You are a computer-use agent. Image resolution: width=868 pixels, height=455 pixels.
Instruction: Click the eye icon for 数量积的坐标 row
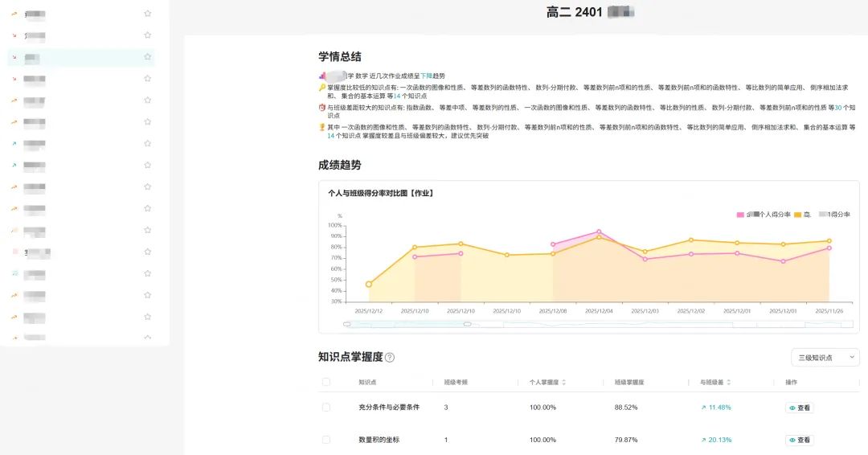(x=792, y=440)
